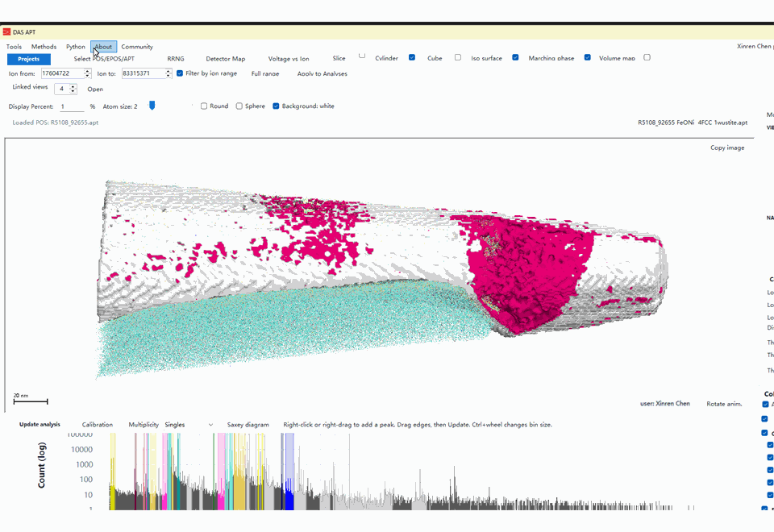Click Copy image in the 3D viewer
The width and height of the screenshot is (774, 532).
click(x=727, y=148)
